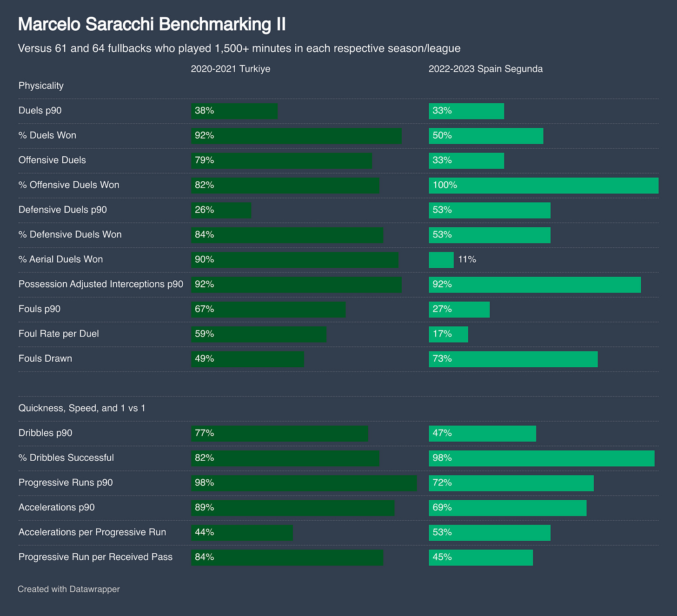Click the subtitle about 61 and 64 fullbacks
Viewport: 677px width, 616px height.
(239, 48)
